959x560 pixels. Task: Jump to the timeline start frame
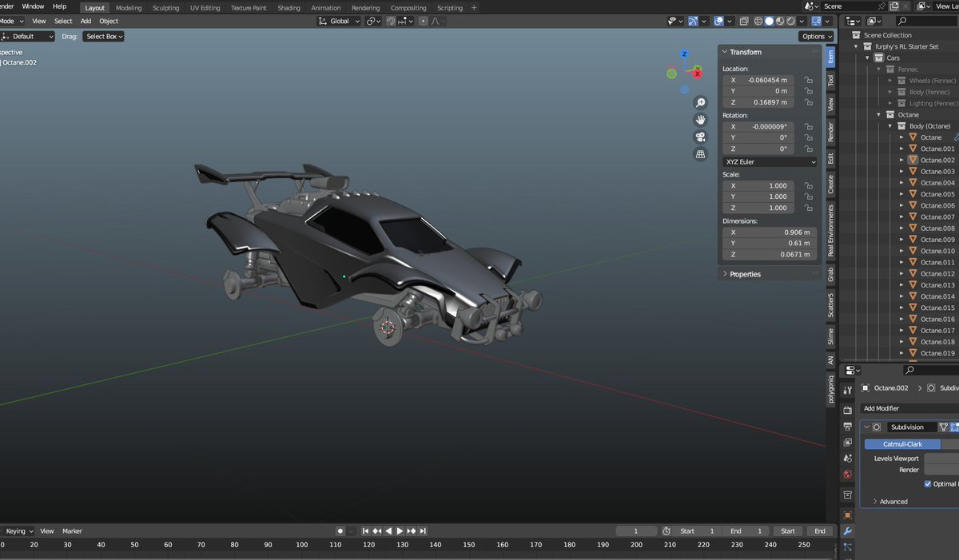[365, 531]
